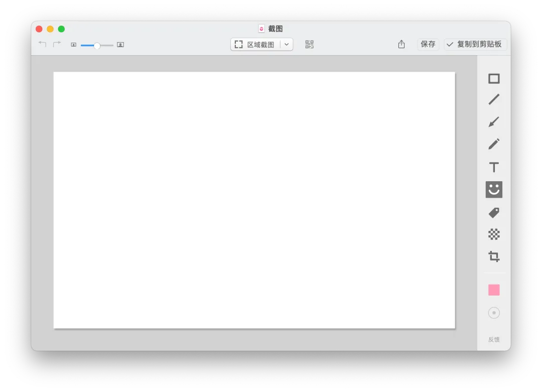542x392 pixels.
Task: Click the 区域截图 capture button
Action: (255, 44)
